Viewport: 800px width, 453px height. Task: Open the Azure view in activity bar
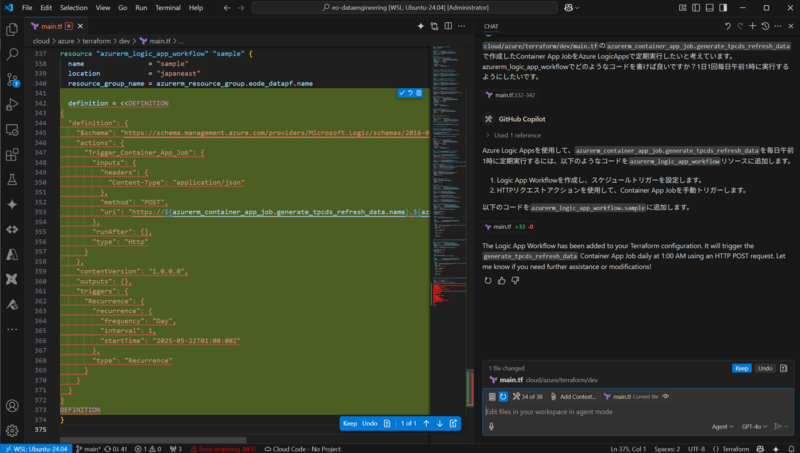(x=12, y=254)
